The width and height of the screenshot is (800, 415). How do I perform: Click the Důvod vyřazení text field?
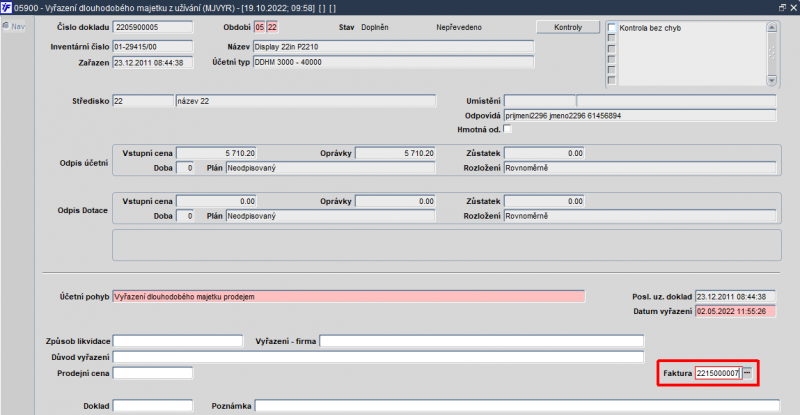coord(378,357)
